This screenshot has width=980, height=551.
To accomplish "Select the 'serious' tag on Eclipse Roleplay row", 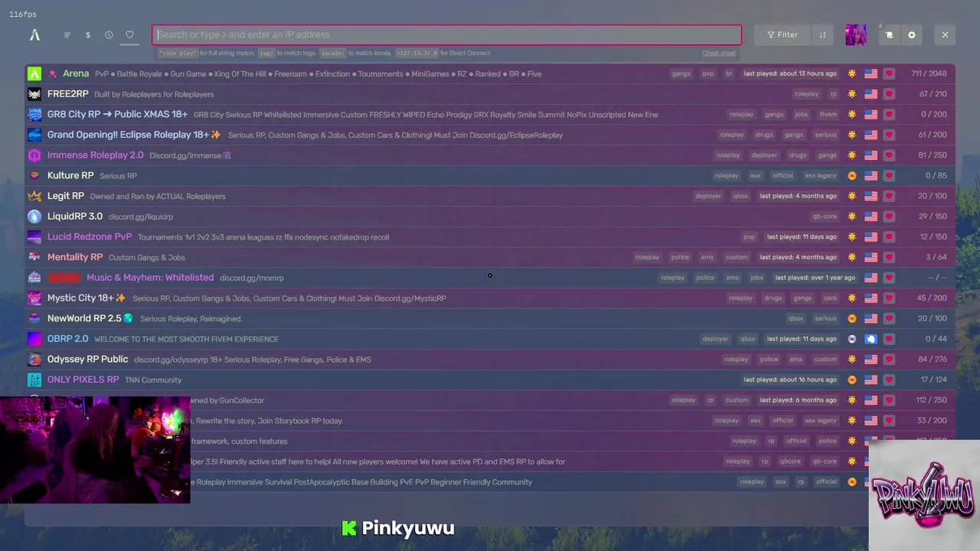I will (825, 135).
